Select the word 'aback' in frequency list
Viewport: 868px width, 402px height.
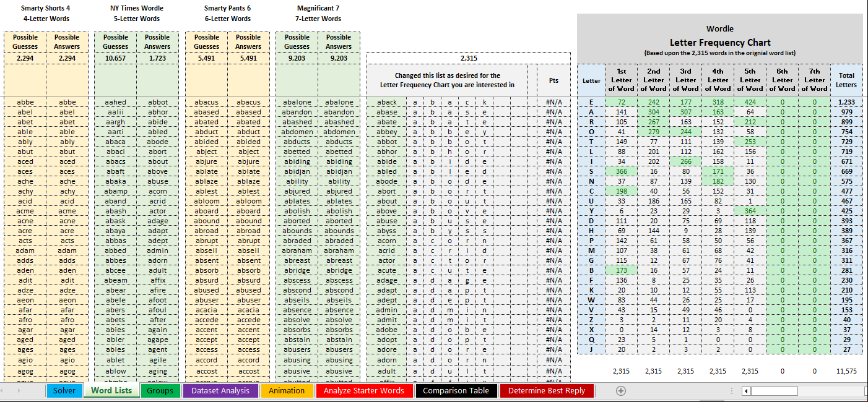[387, 102]
